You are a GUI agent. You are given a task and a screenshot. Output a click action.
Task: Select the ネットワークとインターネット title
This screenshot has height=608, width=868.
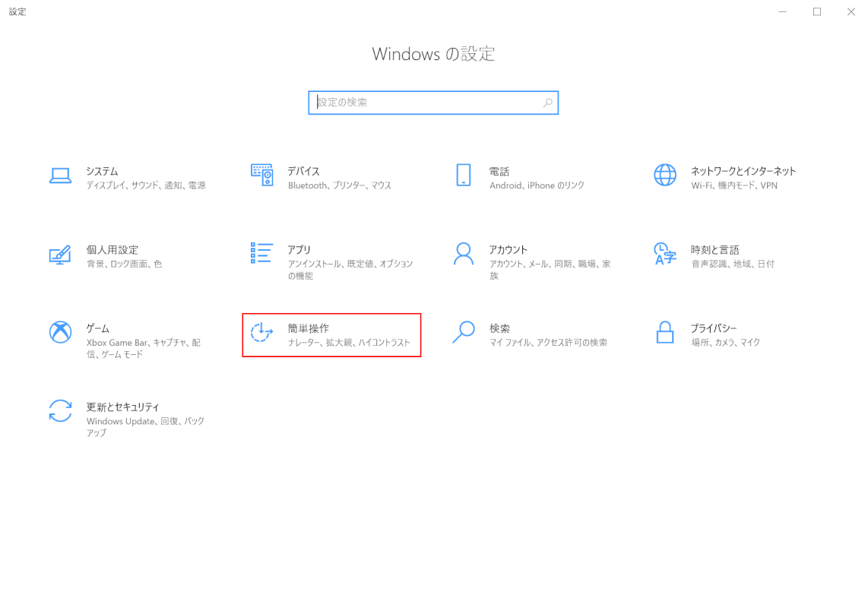(x=743, y=171)
